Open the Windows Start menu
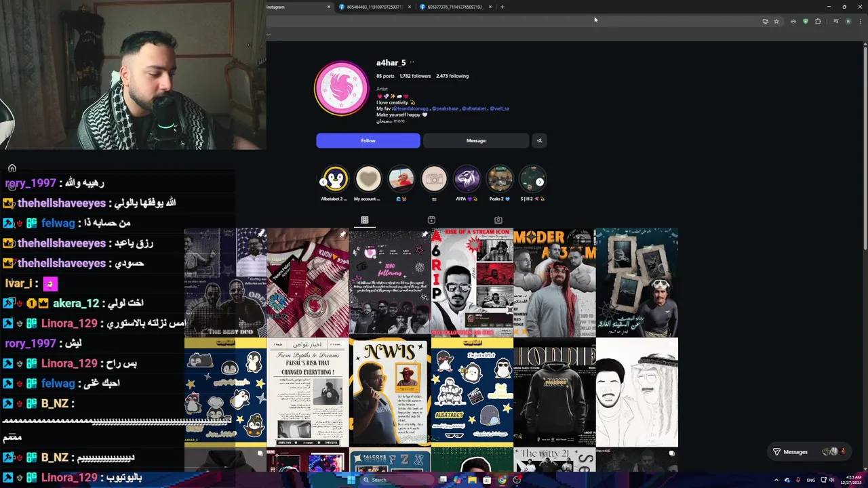868x488 pixels. click(351, 480)
